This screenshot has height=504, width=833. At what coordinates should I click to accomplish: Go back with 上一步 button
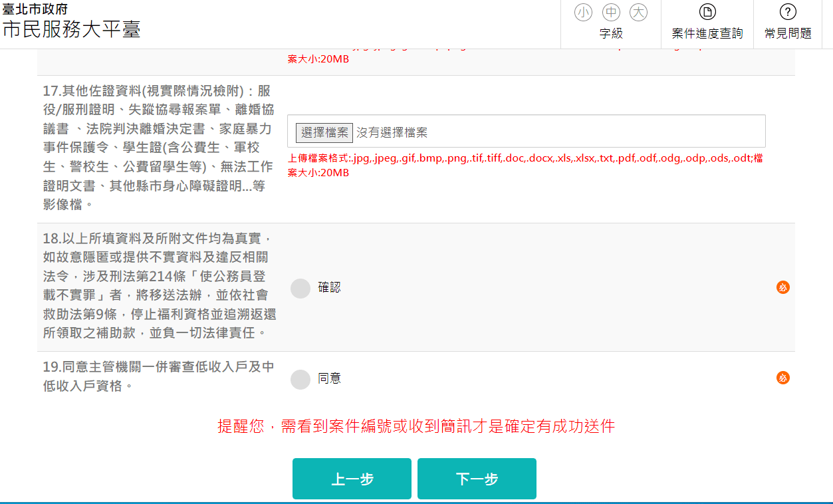[352, 479]
